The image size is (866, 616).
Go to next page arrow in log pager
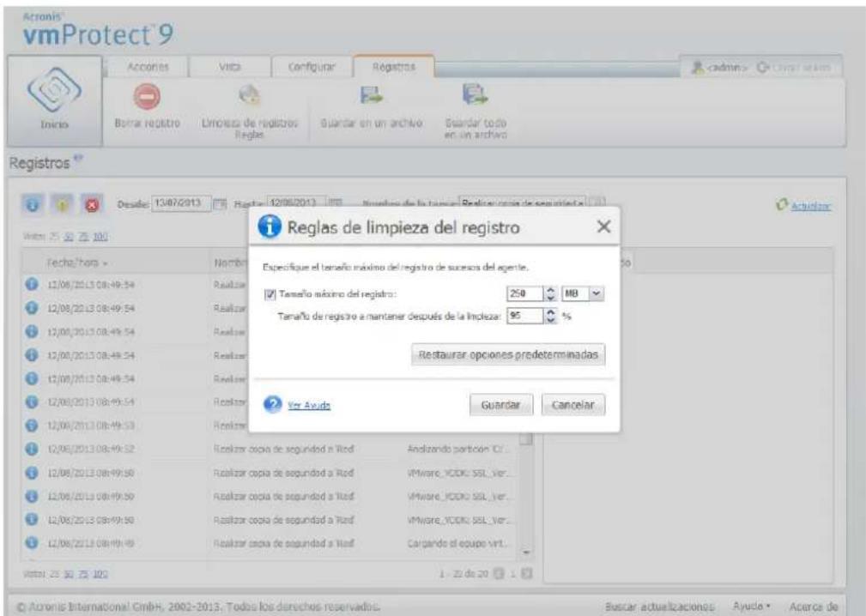527,574
